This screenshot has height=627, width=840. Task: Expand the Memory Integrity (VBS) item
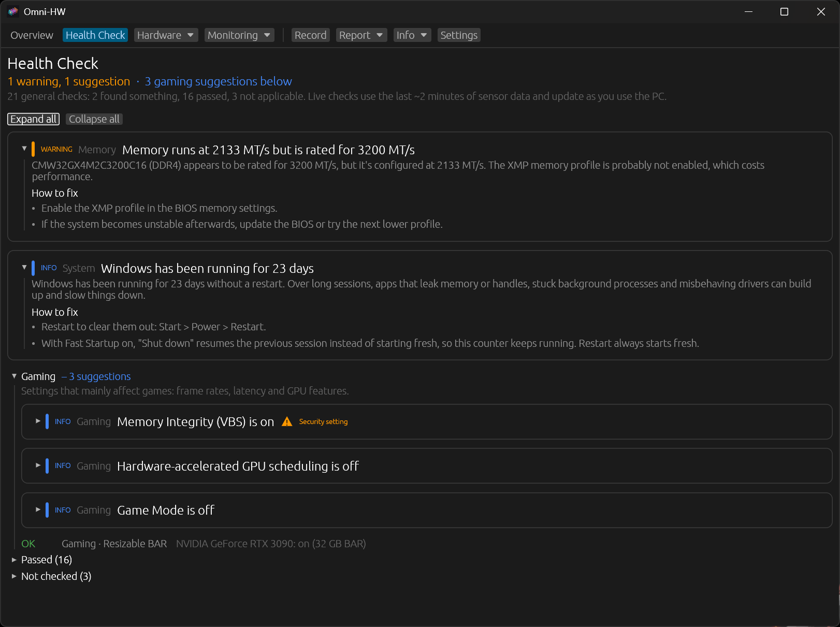[x=38, y=421]
